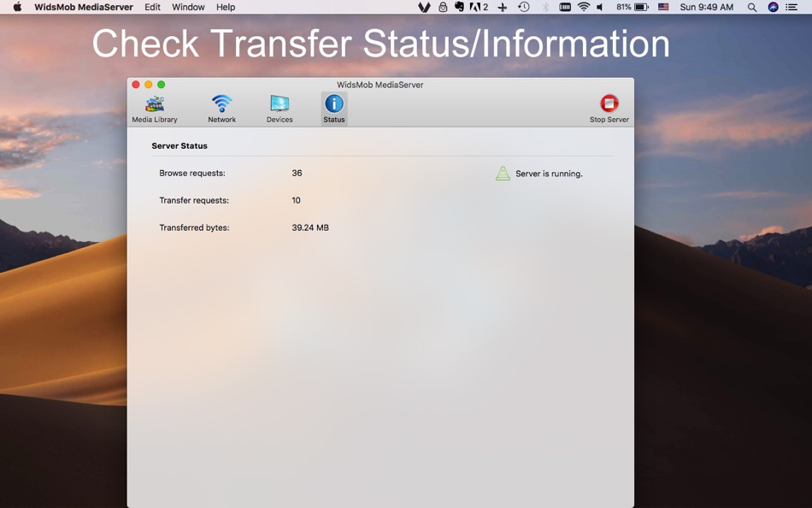Open Spotlight search magnifier icon

(752, 7)
